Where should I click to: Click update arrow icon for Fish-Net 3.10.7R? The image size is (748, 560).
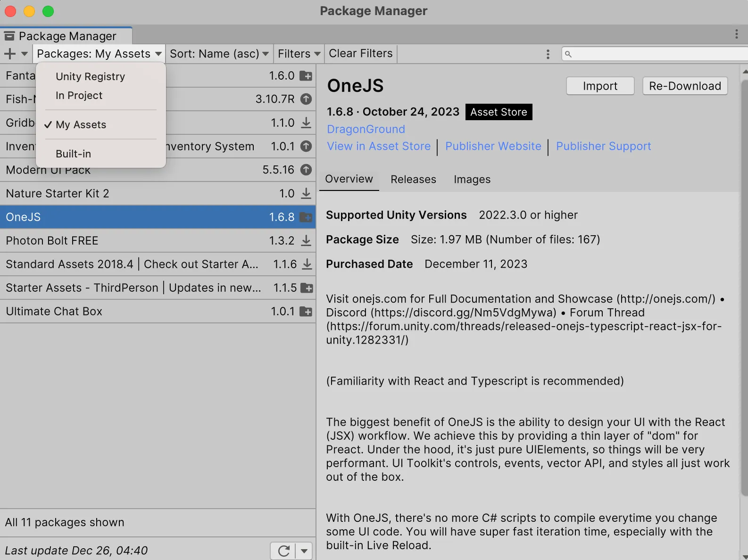pos(306,99)
